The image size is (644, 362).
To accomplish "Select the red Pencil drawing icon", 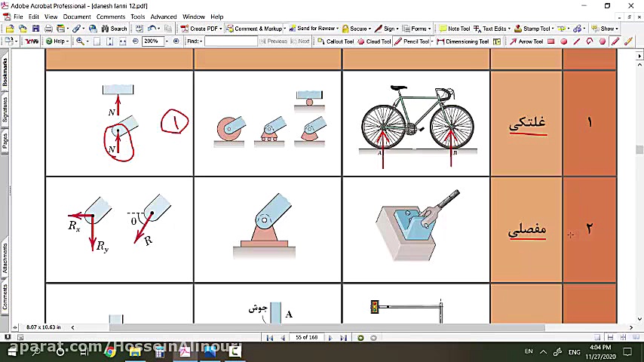I will click(x=615, y=41).
